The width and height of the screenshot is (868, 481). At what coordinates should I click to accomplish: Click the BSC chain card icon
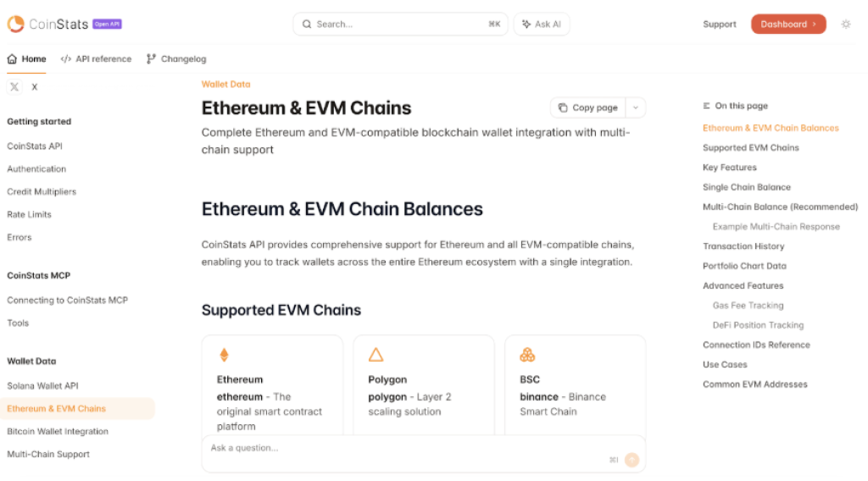527,355
